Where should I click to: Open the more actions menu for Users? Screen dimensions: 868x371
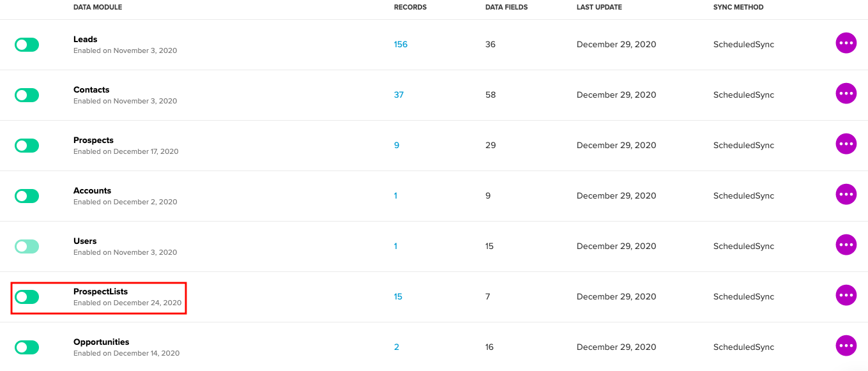(x=846, y=245)
